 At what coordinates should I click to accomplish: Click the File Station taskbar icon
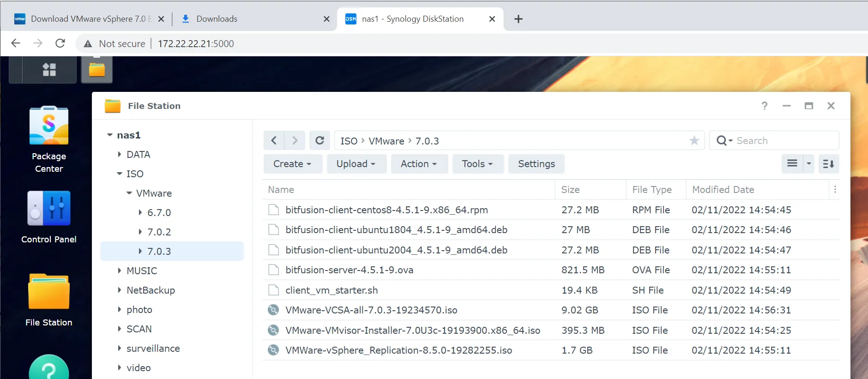pos(97,70)
